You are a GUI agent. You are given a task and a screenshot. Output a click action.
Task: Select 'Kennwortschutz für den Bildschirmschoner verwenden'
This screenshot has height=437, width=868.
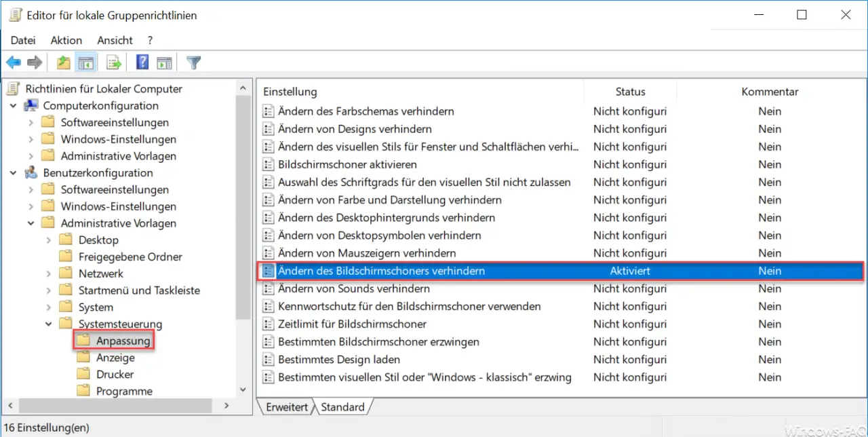pyautogui.click(x=410, y=306)
